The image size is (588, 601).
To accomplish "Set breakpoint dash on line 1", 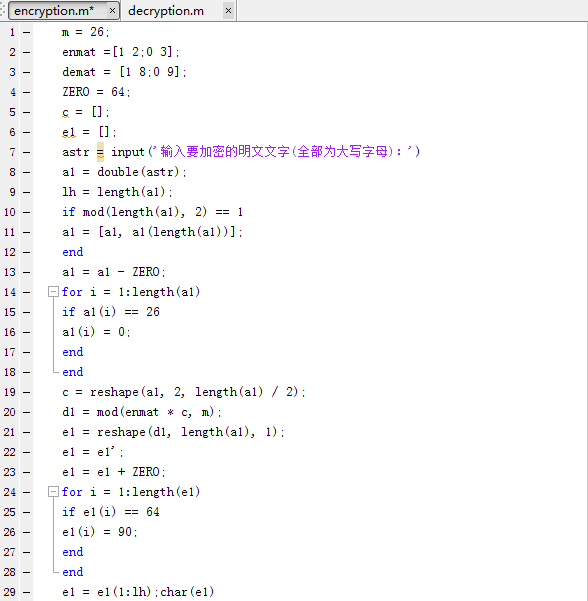I will click(26, 32).
